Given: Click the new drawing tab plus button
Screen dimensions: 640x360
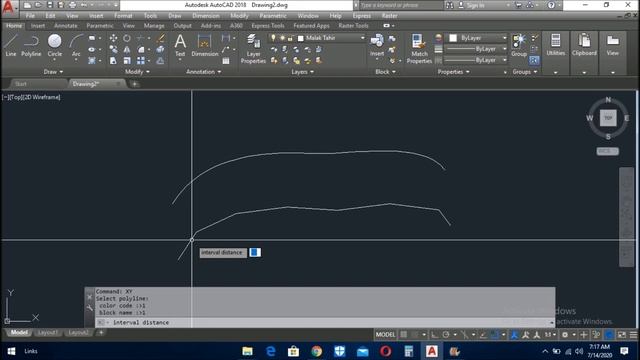Looking at the screenshot, I should point(135,84).
